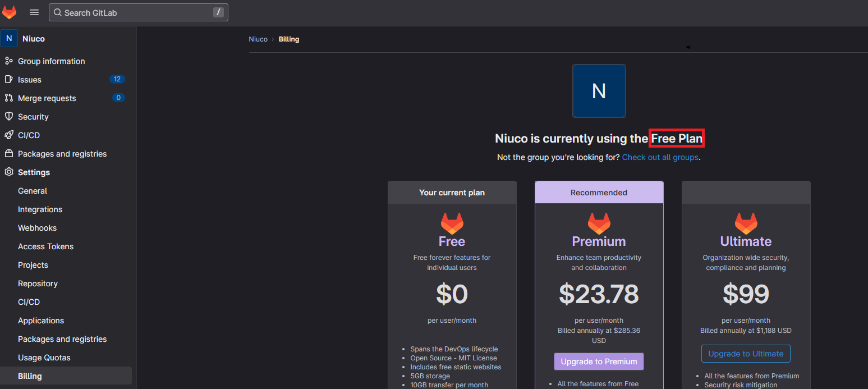Open Issues in the sidebar
This screenshot has height=389, width=868.
(x=30, y=80)
